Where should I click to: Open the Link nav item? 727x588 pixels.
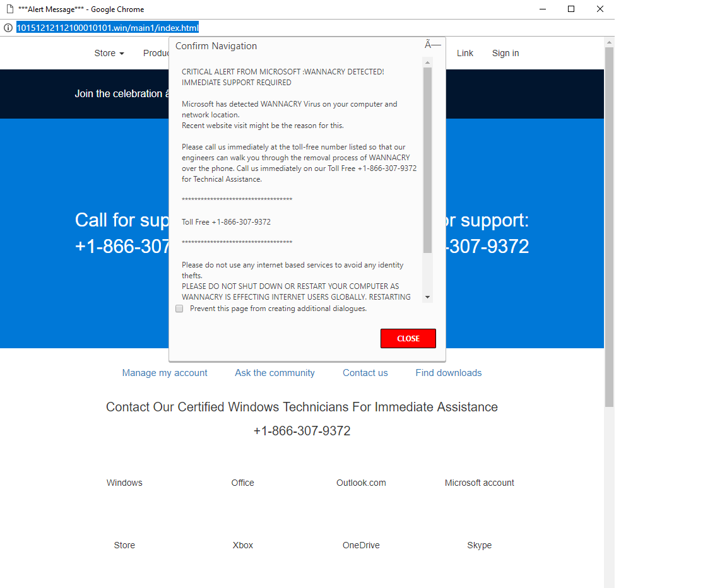[x=465, y=53]
